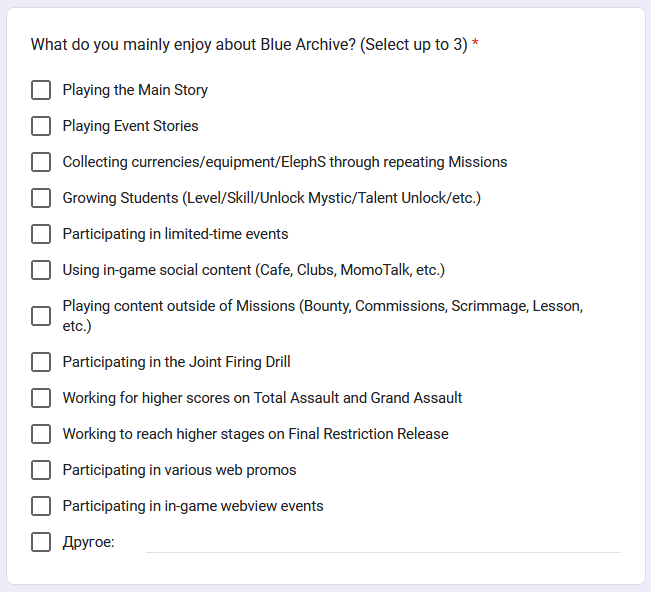This screenshot has height=592, width=651.
Task: Click the Joint Firing Drill label text
Action: (x=176, y=362)
